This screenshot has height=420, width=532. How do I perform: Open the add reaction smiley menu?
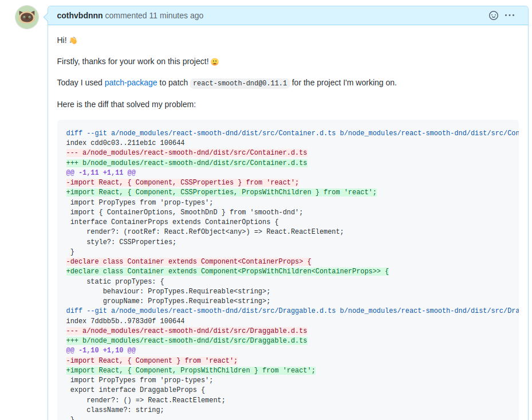point(494,15)
